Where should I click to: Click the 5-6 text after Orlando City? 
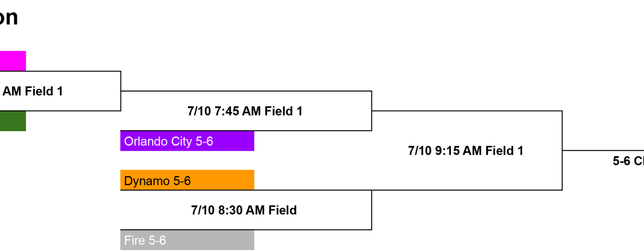coord(204,141)
